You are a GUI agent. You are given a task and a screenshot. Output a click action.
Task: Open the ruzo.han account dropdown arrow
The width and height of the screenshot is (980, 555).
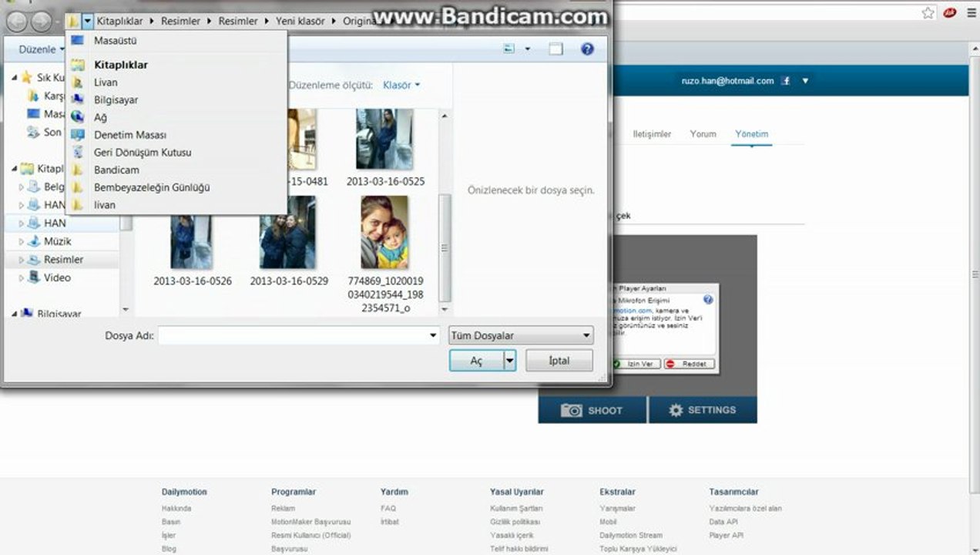(x=805, y=80)
